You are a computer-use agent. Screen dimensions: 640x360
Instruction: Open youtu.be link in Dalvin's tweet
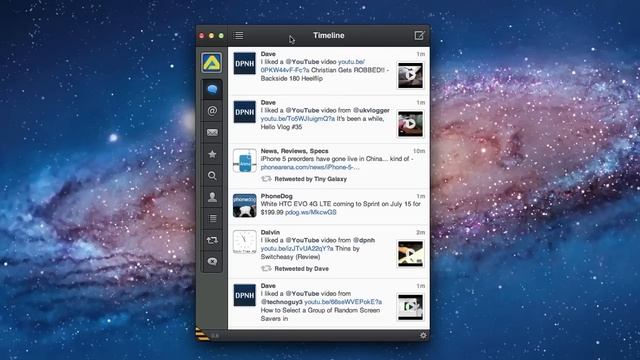[x=297, y=249]
